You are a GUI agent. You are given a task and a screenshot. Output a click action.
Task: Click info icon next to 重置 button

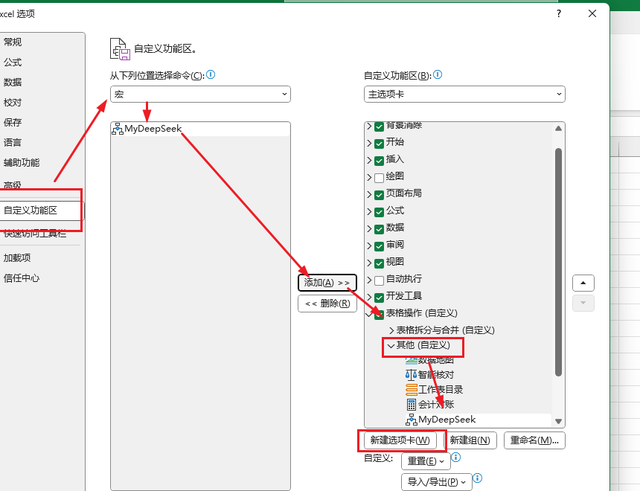click(456, 457)
